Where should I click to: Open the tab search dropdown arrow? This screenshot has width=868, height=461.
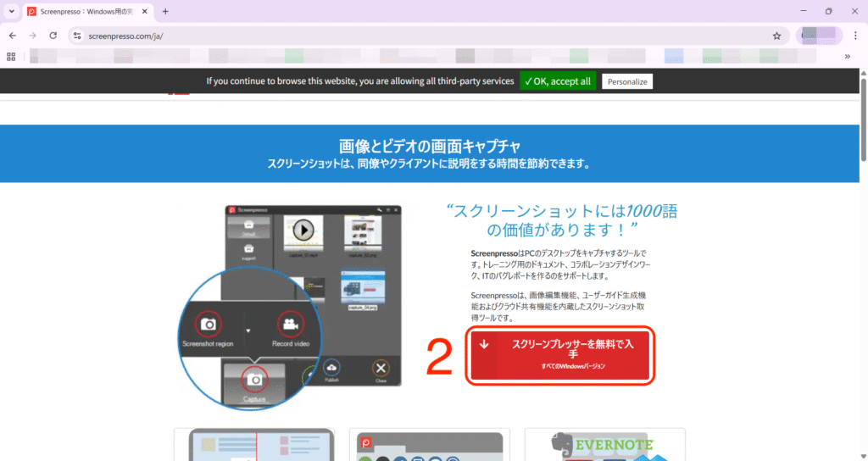click(12, 11)
